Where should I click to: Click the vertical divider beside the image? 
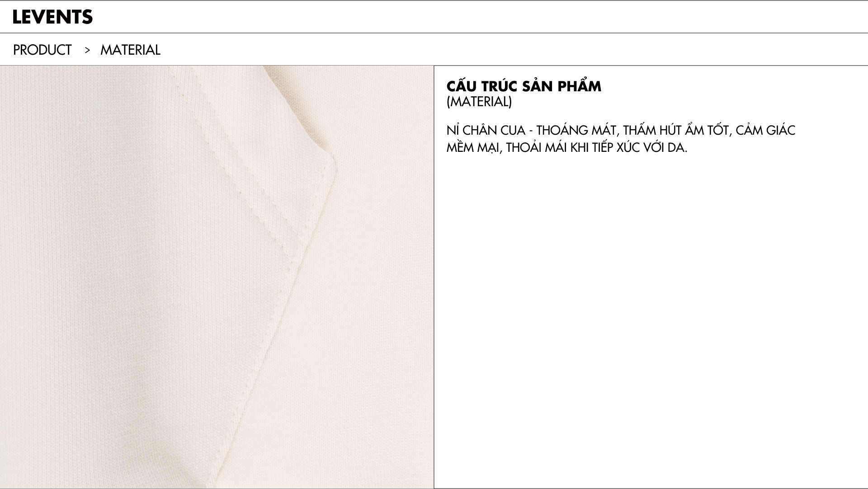point(434,277)
